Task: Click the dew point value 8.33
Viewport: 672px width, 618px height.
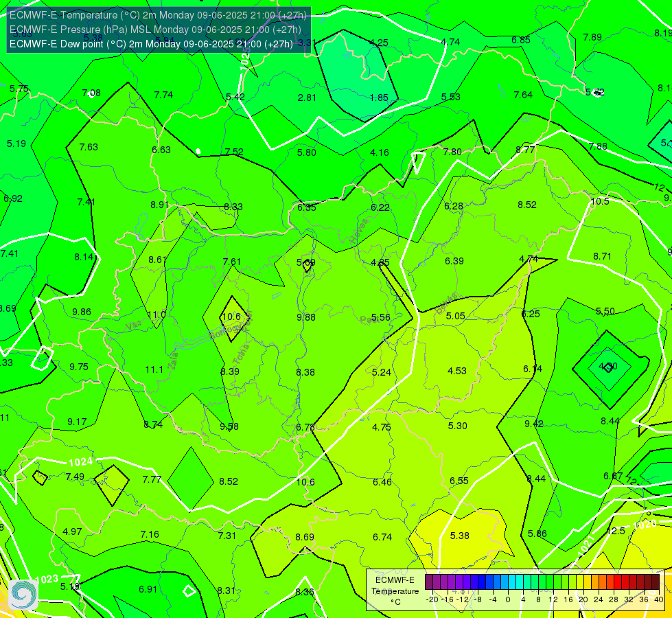Action: coord(233,207)
